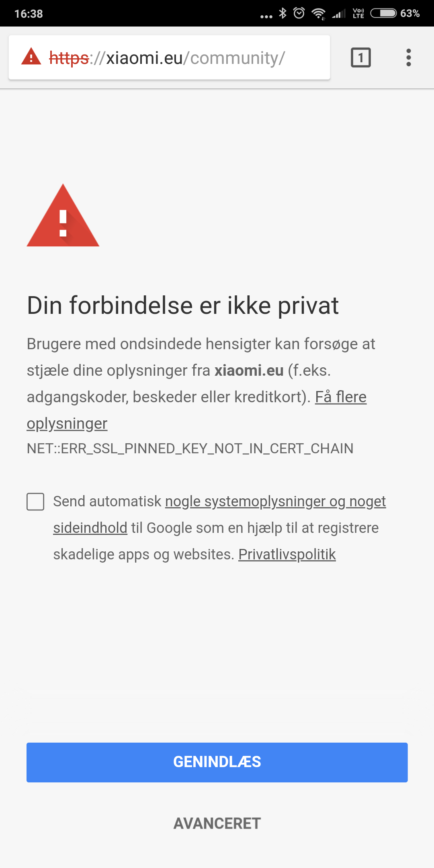The image size is (434, 868).
Task: Tap the cellular signal strength icon
Action: coord(339,14)
